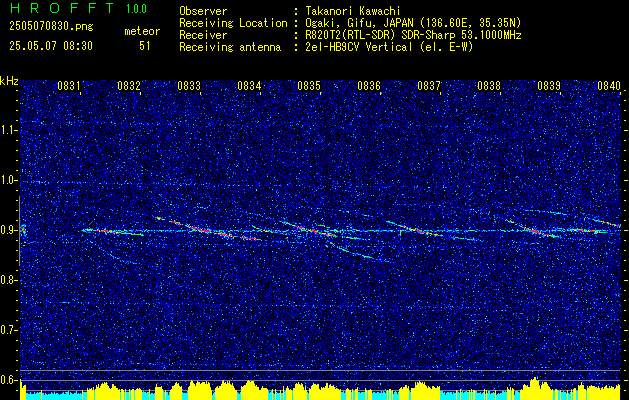This screenshot has width=629, height=400.
Task: Click the 0837 time marker
Action: point(429,85)
